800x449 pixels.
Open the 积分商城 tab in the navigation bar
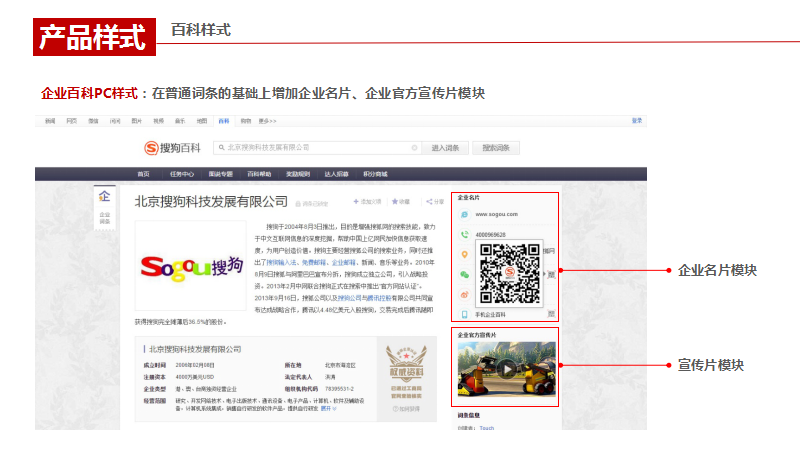(x=375, y=174)
